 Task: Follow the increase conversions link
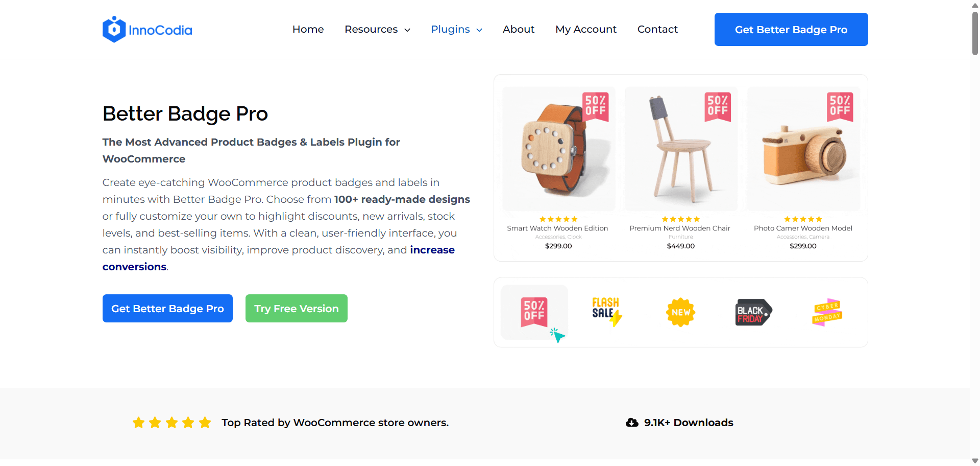click(278, 259)
